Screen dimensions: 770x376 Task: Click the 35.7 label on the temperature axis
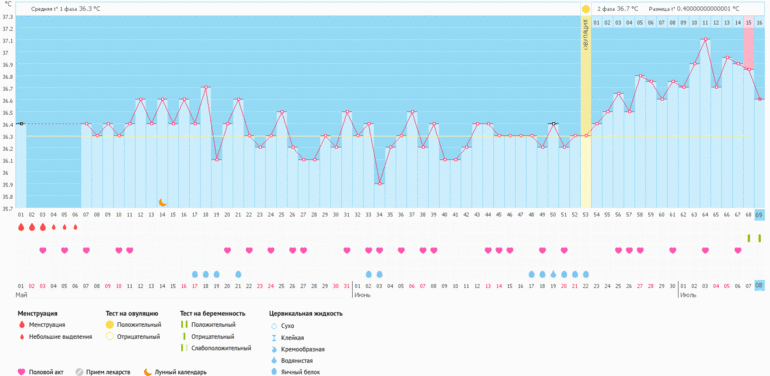click(7, 208)
